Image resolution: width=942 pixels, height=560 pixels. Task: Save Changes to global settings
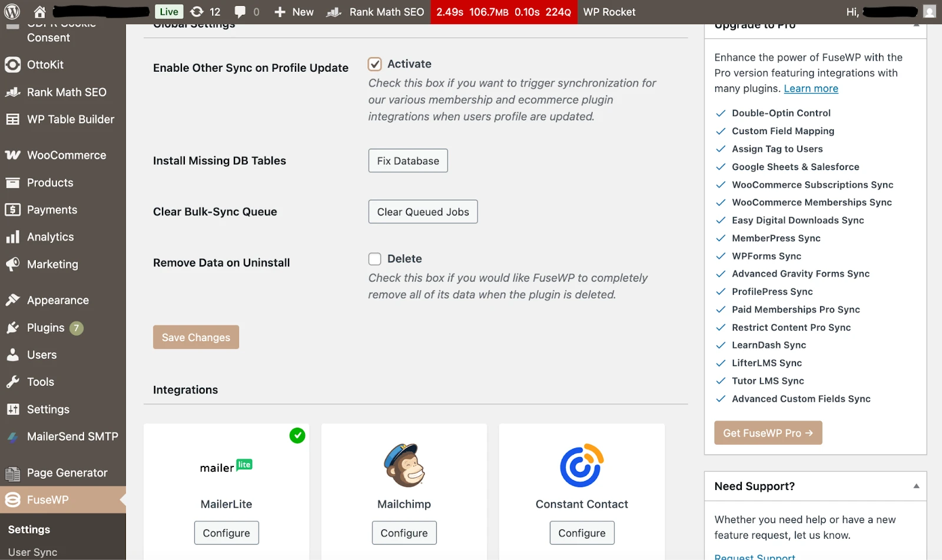196,337
